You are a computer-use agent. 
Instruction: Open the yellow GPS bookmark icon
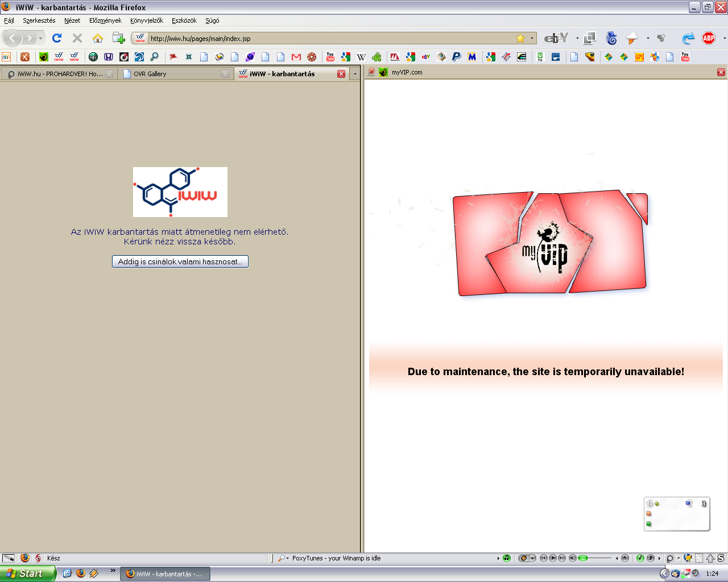[x=639, y=57]
